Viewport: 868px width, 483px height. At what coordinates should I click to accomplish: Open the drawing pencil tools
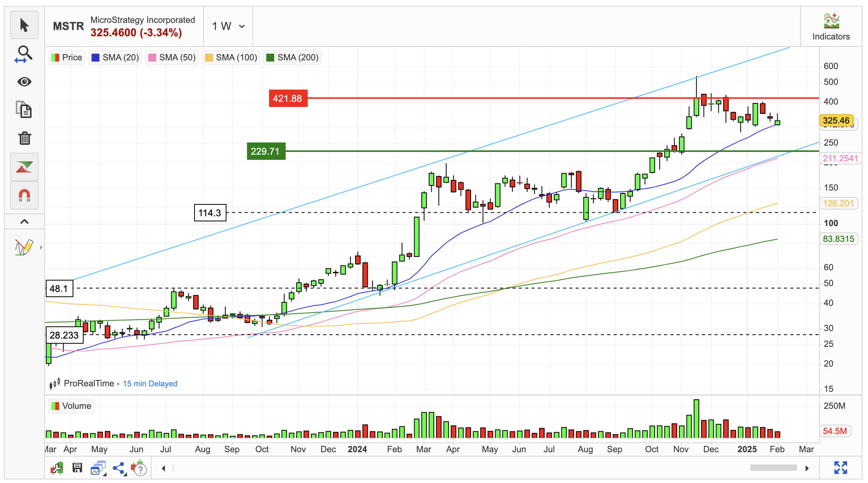(x=24, y=247)
